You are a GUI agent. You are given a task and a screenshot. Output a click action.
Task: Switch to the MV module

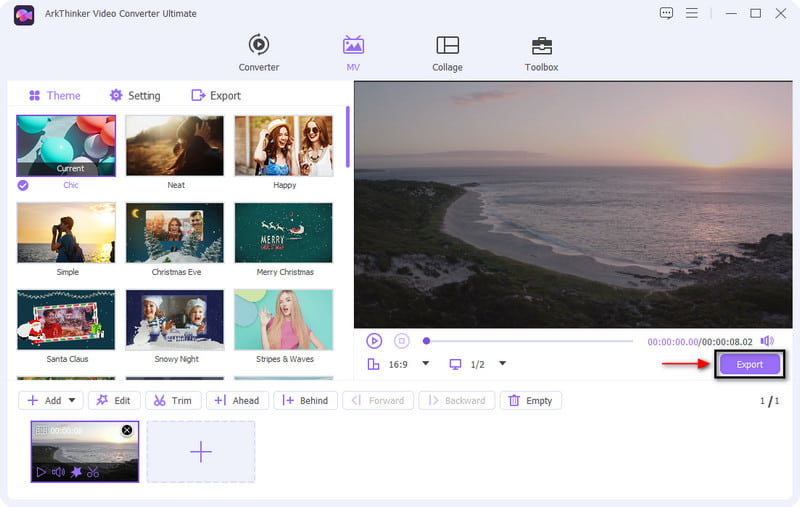(353, 53)
